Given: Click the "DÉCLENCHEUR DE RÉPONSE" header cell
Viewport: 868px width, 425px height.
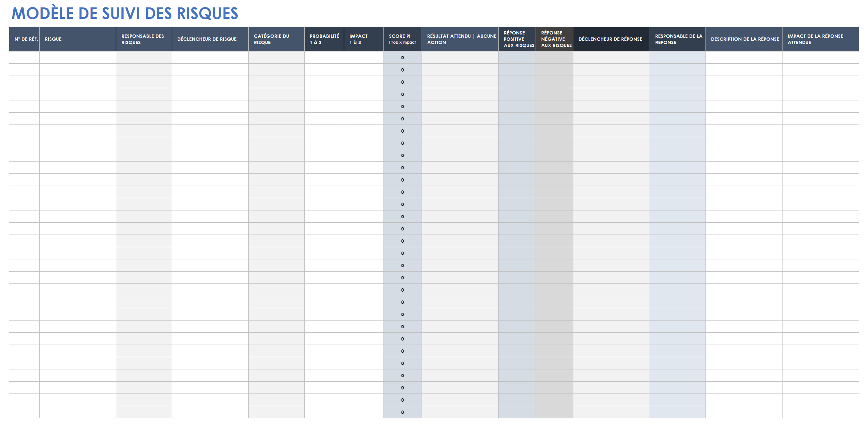Looking at the screenshot, I should pos(611,39).
